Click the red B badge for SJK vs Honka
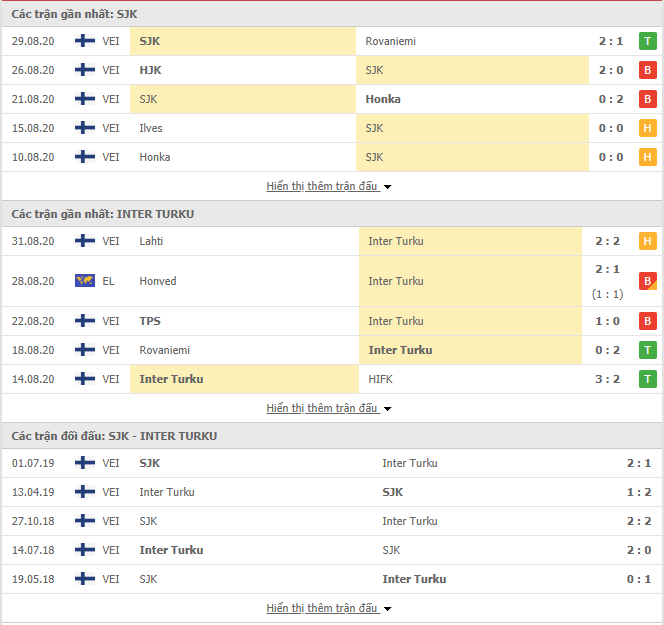This screenshot has width=664, height=625. point(647,99)
